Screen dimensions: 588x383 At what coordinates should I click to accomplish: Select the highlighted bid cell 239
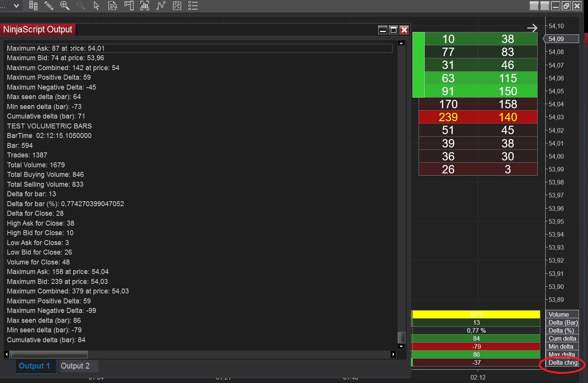[448, 117]
